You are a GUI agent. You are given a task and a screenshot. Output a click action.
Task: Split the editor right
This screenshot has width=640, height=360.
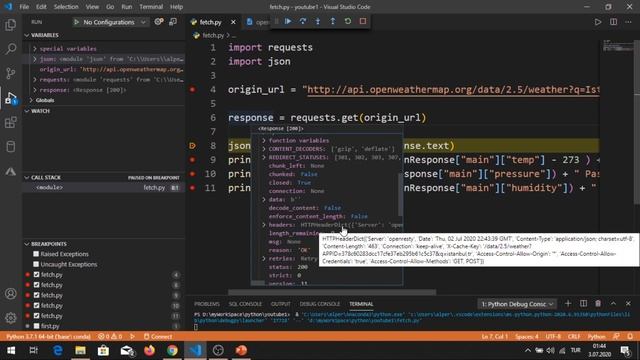[613, 22]
